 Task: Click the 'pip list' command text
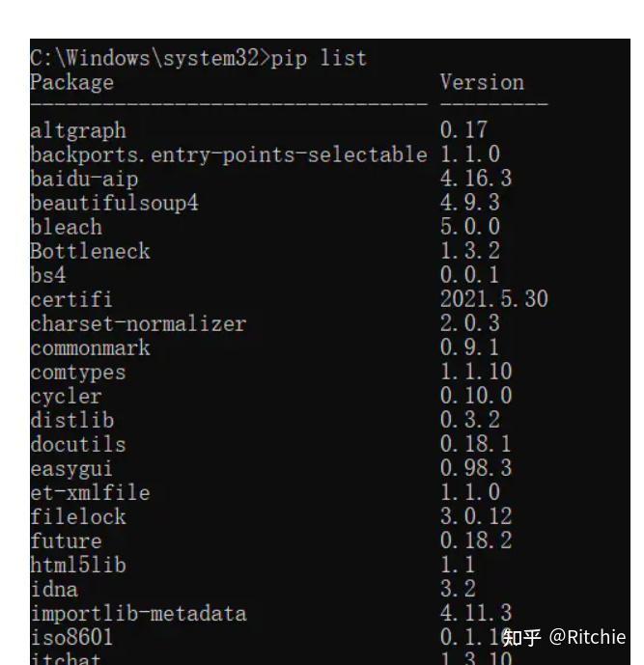(319, 58)
